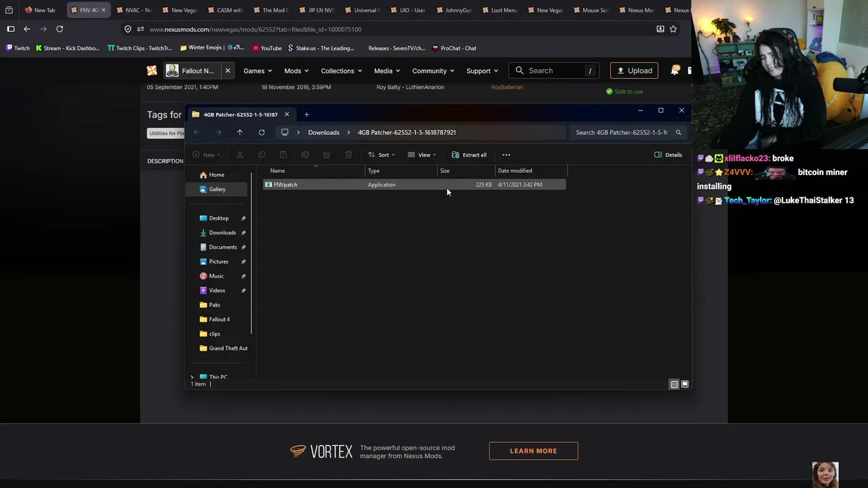Click the Nexus Mods search box
868x488 pixels.
[555, 70]
